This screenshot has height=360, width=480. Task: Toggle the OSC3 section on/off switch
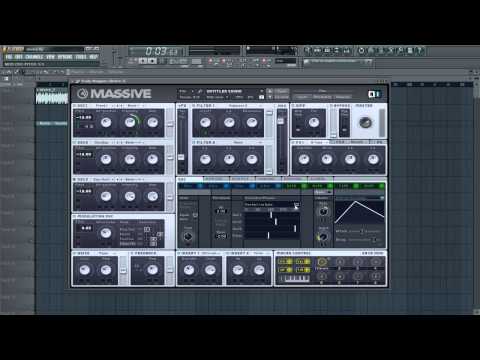[x=74, y=179]
